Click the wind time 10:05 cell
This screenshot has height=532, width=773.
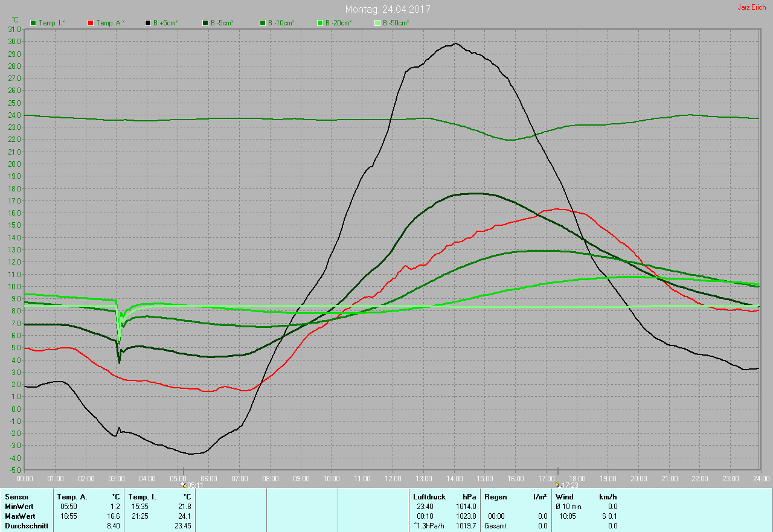568,516
